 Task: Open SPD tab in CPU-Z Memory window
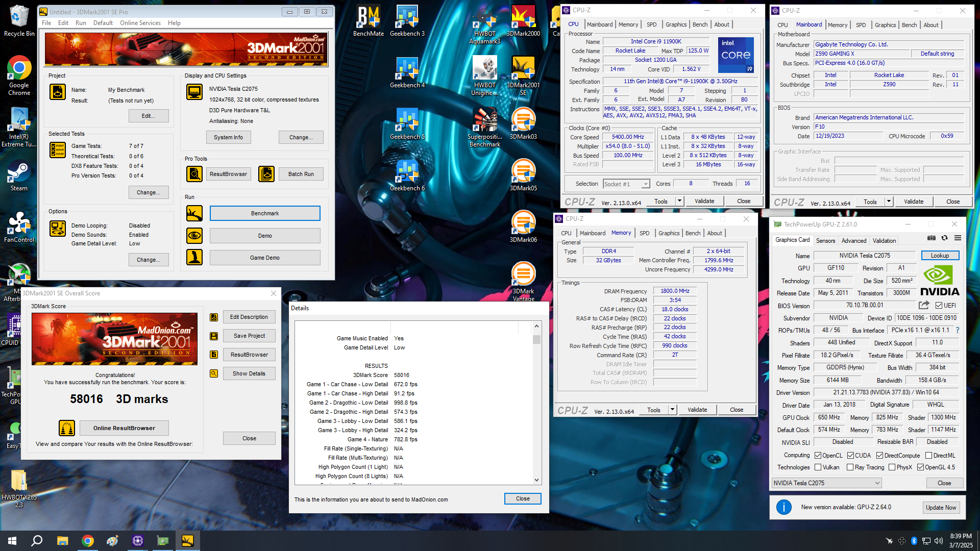pyautogui.click(x=645, y=233)
